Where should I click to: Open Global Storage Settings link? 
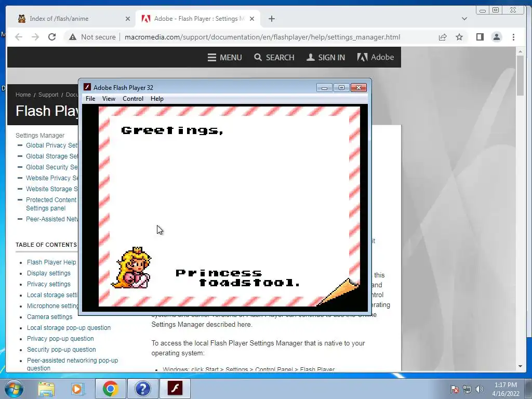(x=52, y=156)
